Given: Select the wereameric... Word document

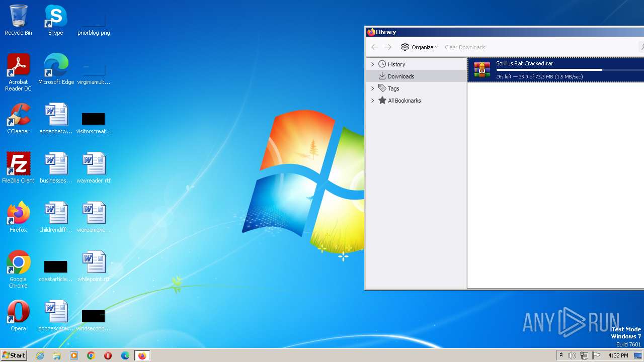Looking at the screenshot, I should (x=94, y=217).
